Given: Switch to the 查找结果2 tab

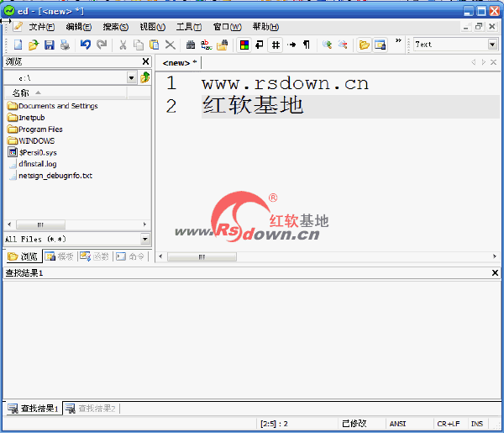Looking at the screenshot, I should (x=91, y=409).
